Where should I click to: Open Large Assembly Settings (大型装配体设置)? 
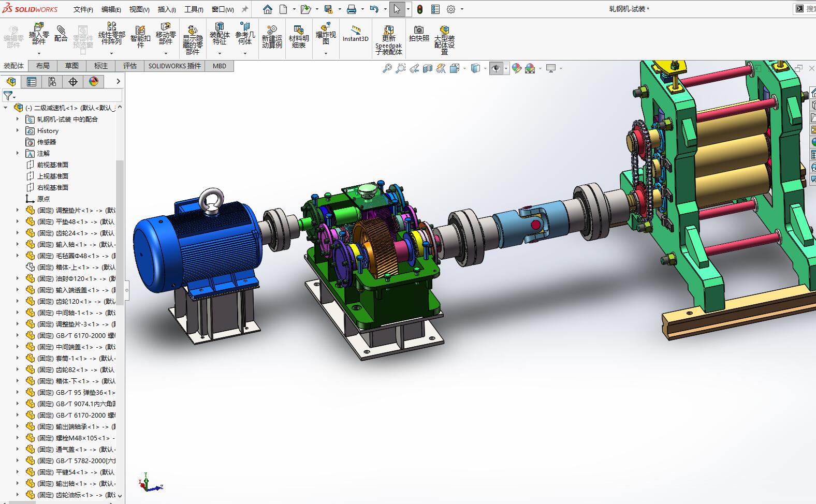[444, 40]
